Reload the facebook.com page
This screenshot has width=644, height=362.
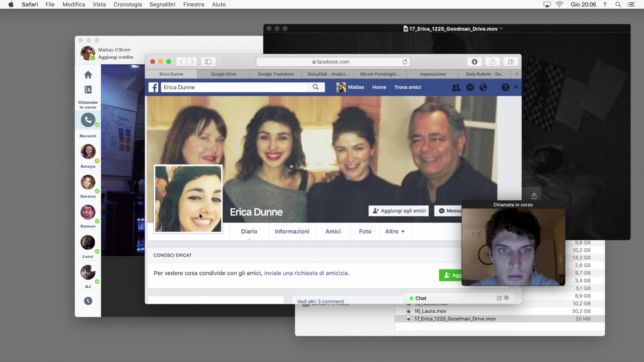405,62
